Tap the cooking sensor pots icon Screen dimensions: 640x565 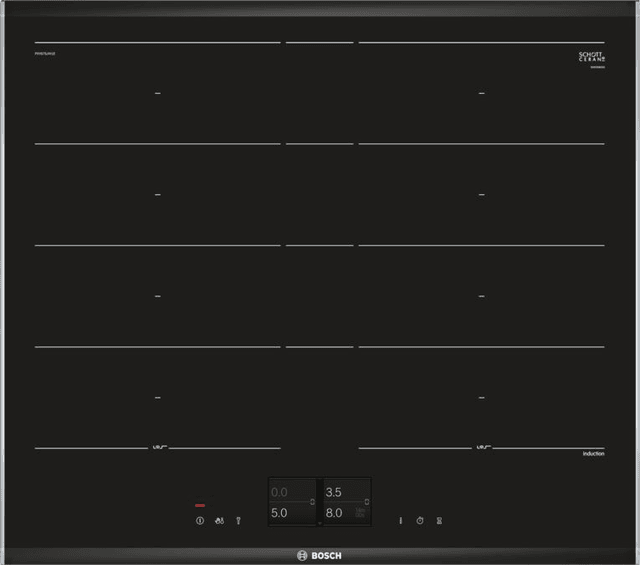[219, 521]
